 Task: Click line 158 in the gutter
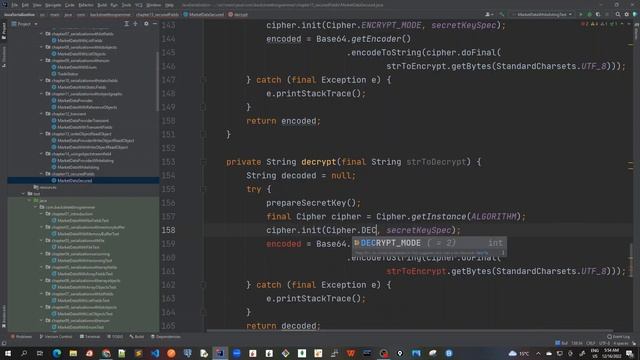[x=168, y=230]
